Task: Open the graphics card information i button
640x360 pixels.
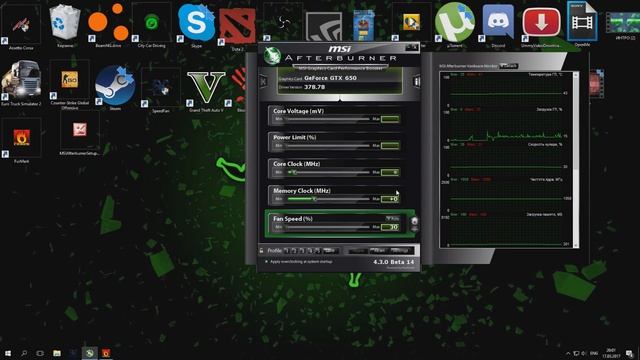Action: (x=416, y=82)
